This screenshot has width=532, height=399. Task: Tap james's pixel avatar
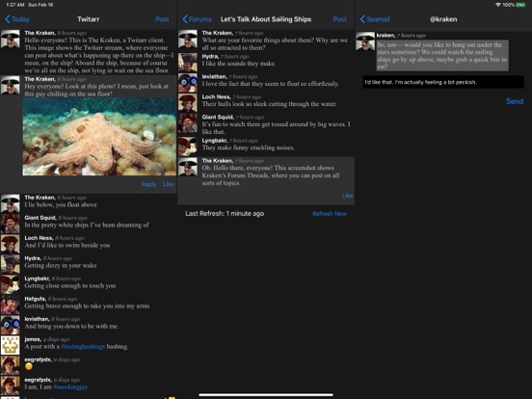pyautogui.click(x=10, y=345)
